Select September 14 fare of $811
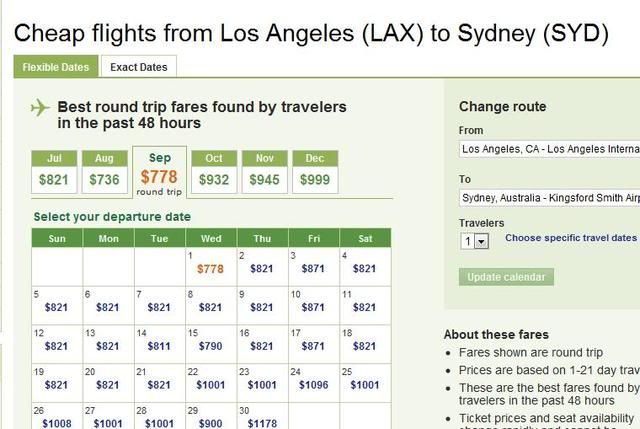This screenshot has height=429, width=640. (159, 346)
